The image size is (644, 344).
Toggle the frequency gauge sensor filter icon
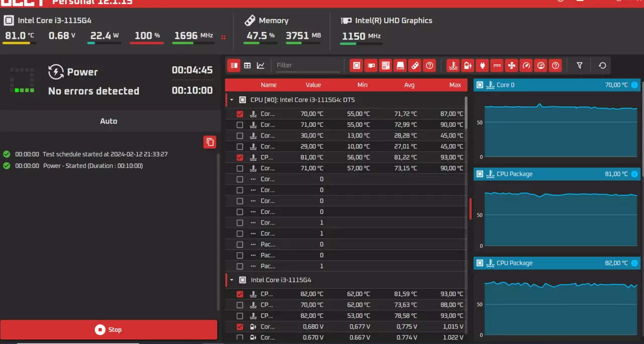(x=526, y=65)
